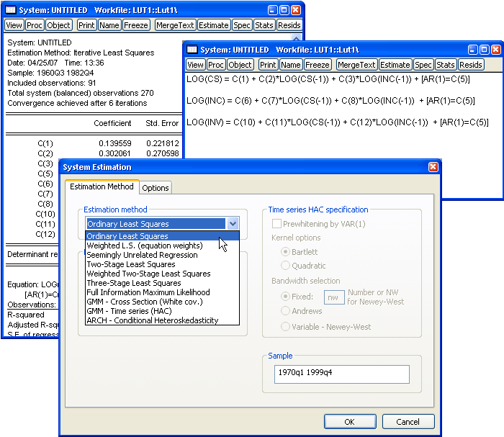This screenshot has height=437, width=504.
Task: Minimize the back System window
Action: (x=272, y=10)
